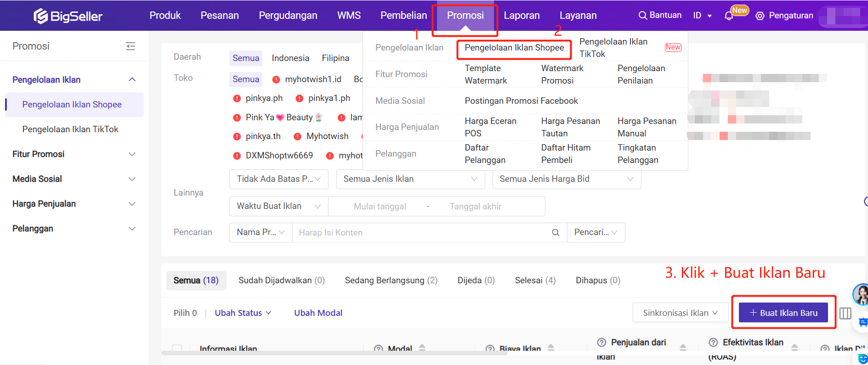This screenshot has height=365, width=868.
Task: Click Mulai tanggal date field
Action: click(x=380, y=207)
